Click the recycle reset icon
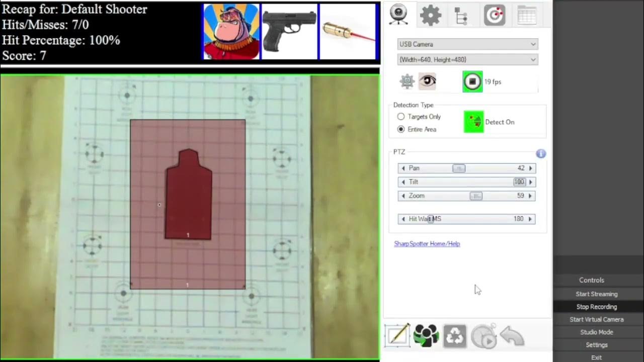Image resolution: width=644 pixels, height=362 pixels. click(455, 336)
